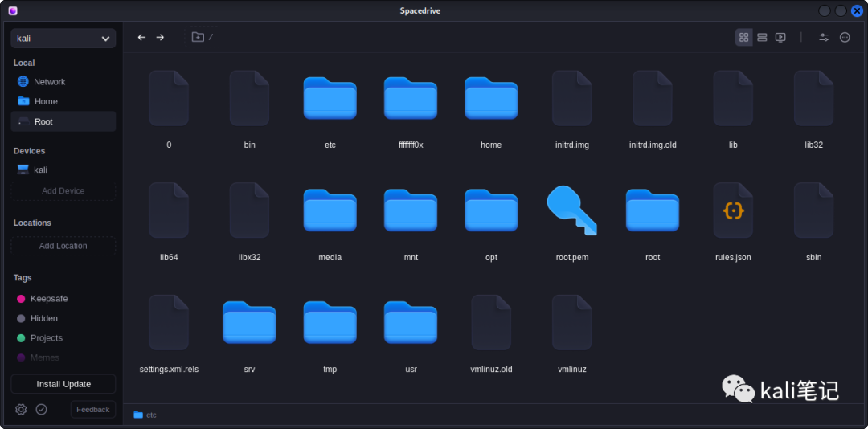This screenshot has width=868, height=429.
Task: Open explorer display options sliders icon
Action: (x=824, y=37)
